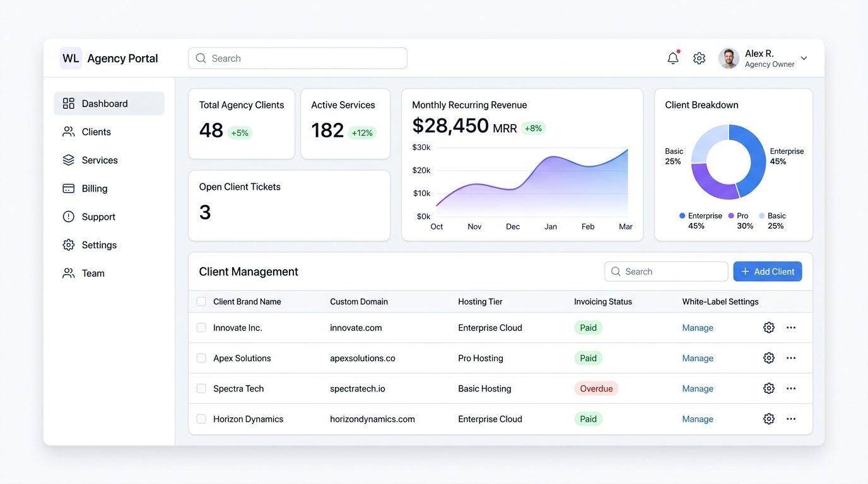Click Manage link for Spectra Tech

point(698,389)
